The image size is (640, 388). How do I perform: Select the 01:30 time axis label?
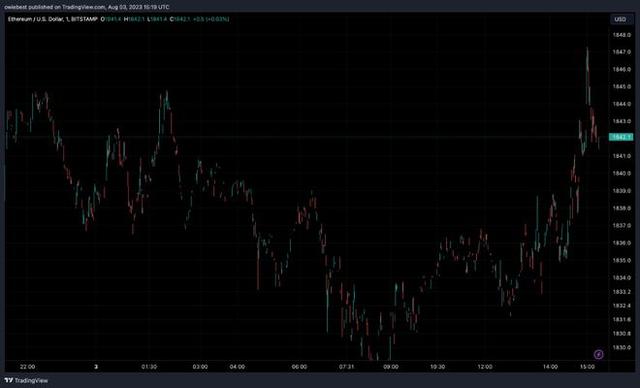tap(149, 367)
